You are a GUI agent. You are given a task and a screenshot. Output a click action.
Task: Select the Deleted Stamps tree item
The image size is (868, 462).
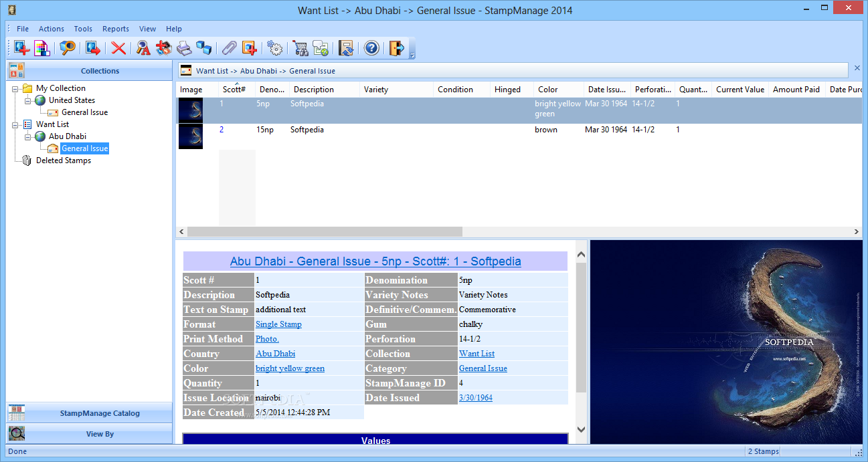coord(64,160)
